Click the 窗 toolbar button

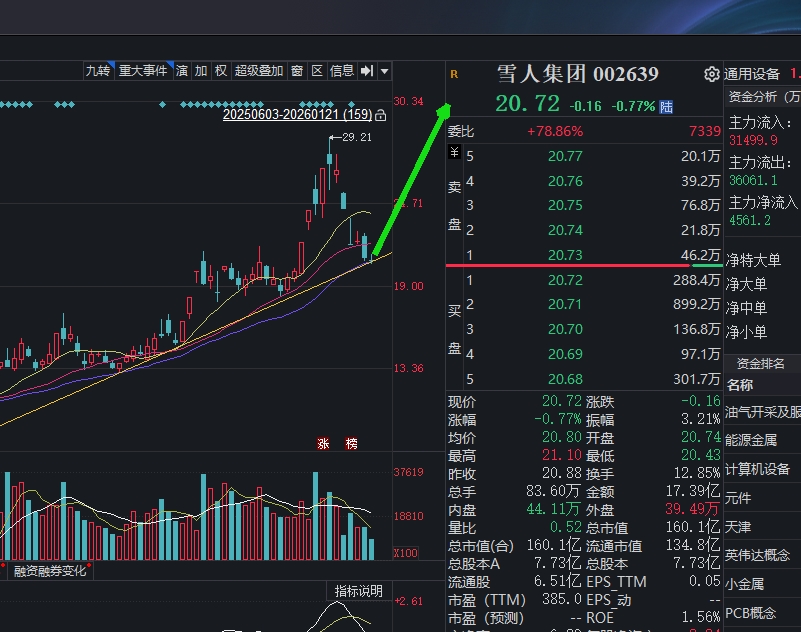click(297, 71)
